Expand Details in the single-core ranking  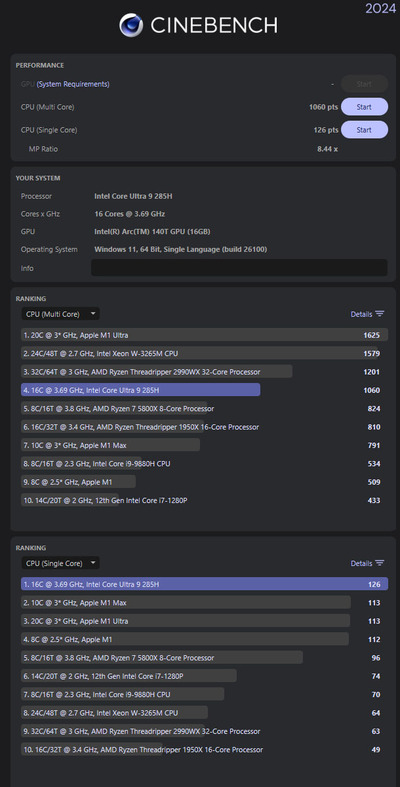361,563
